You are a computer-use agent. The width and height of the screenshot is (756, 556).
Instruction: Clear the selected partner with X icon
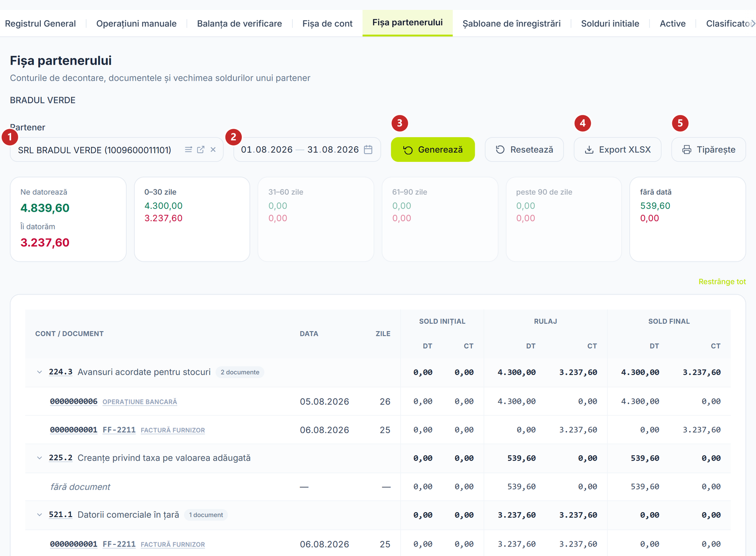pyautogui.click(x=213, y=150)
